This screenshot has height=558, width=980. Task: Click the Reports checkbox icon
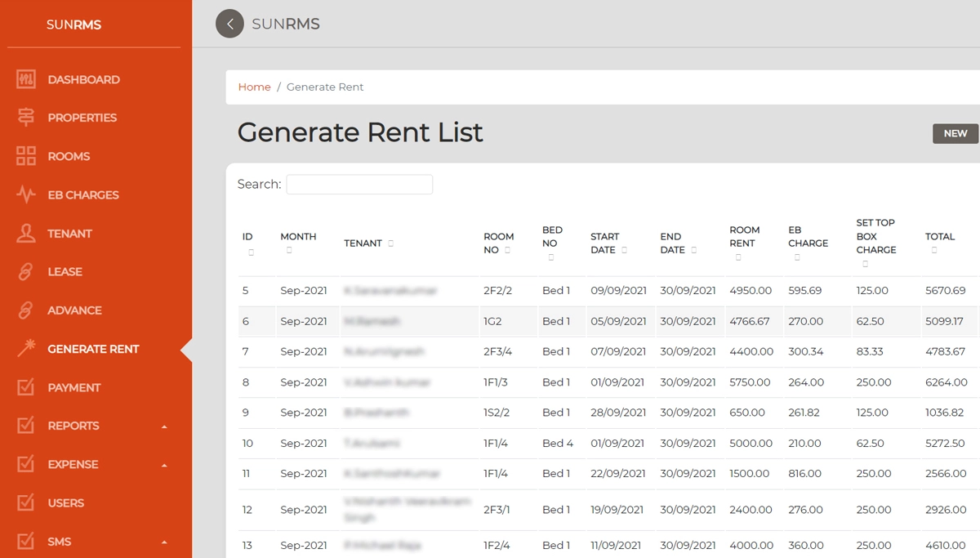pos(26,426)
